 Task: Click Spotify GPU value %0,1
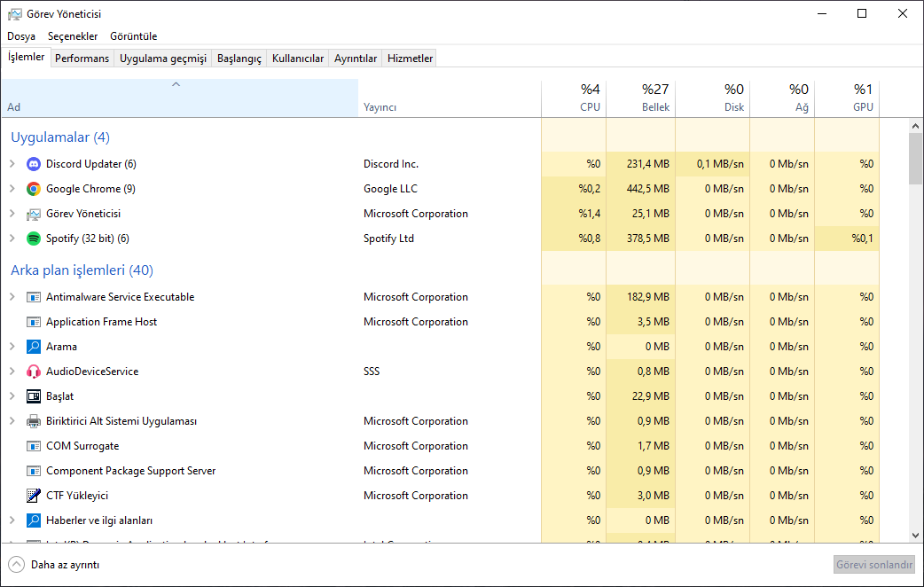862,239
